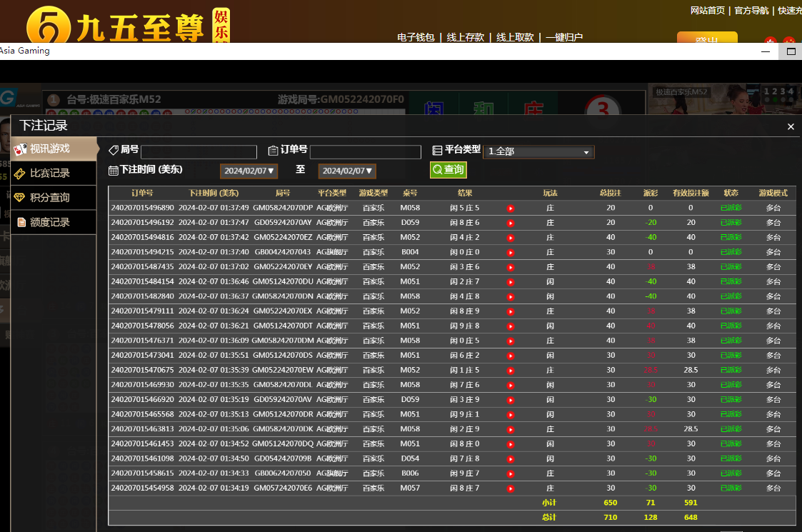The width and height of the screenshot is (802, 532).
Task: Select the 视讯游戏 sidebar tab
Action: [x=50, y=149]
